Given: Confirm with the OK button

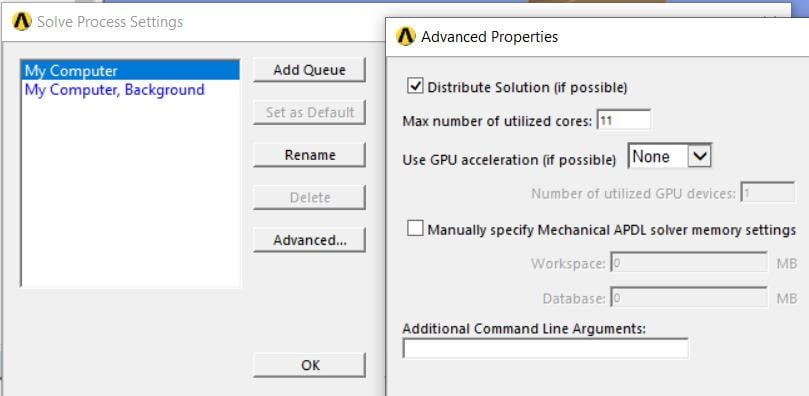Looking at the screenshot, I should coord(310,365).
